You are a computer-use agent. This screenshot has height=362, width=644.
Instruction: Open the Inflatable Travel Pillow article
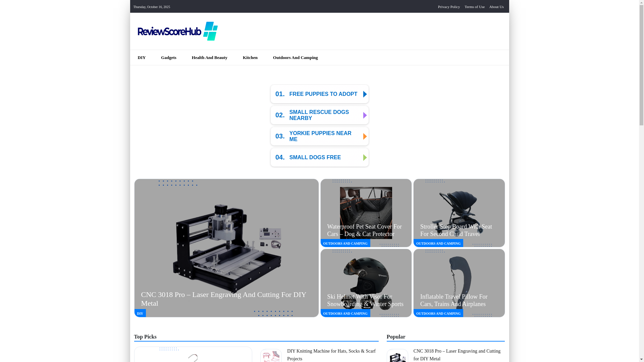tap(453, 300)
